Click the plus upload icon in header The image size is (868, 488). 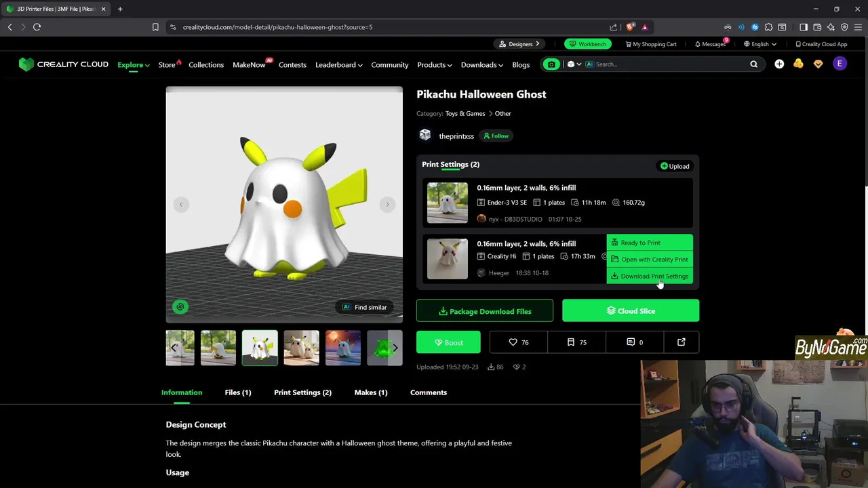(779, 64)
